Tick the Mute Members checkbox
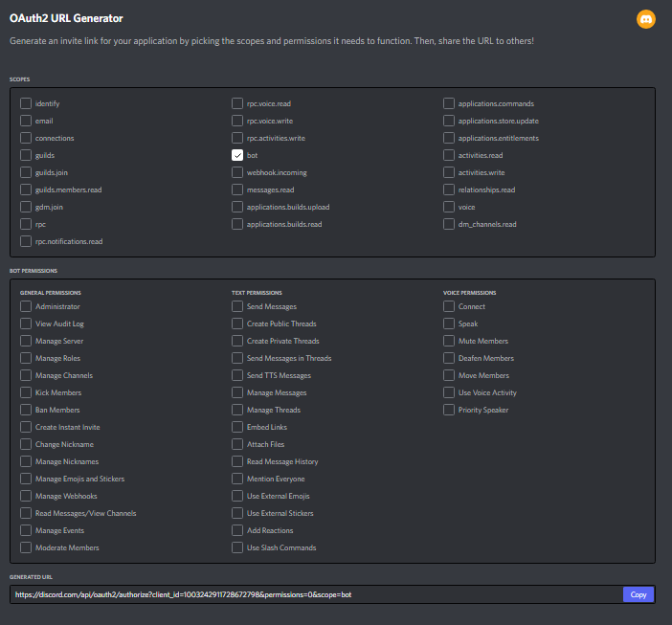This screenshot has height=625, width=672. (449, 341)
